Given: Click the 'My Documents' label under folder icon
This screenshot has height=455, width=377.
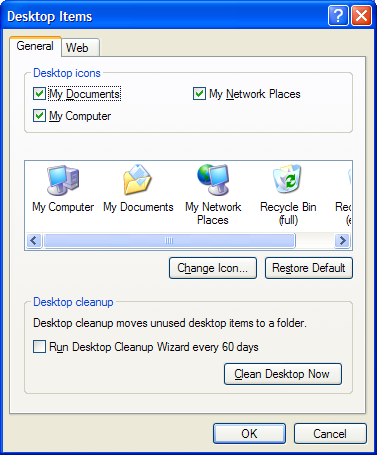Looking at the screenshot, I should click(138, 207).
